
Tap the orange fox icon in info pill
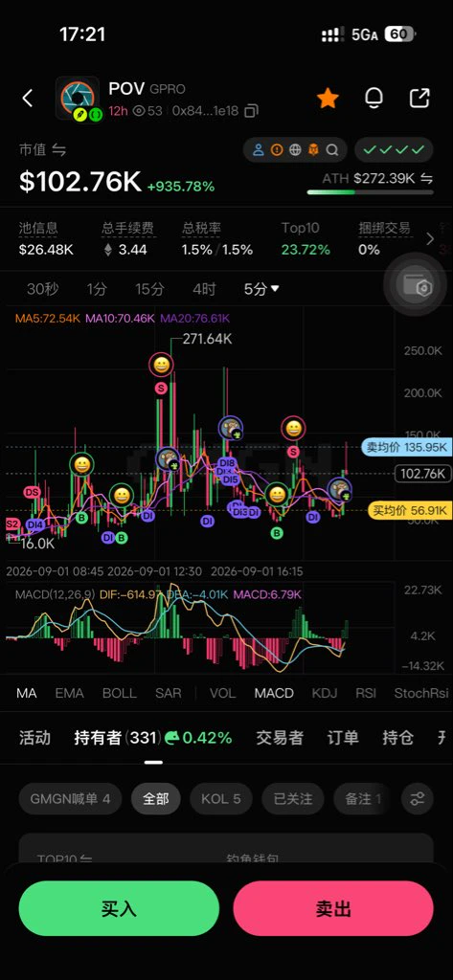[314, 150]
